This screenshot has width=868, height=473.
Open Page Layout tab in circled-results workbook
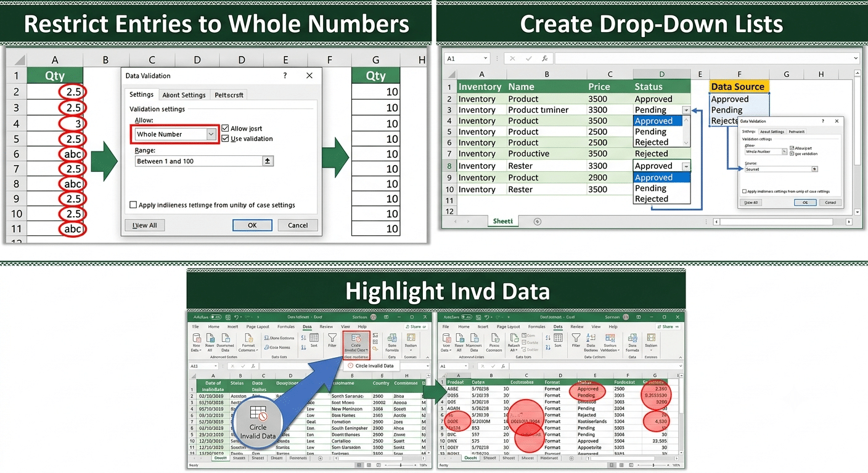pyautogui.click(x=509, y=326)
